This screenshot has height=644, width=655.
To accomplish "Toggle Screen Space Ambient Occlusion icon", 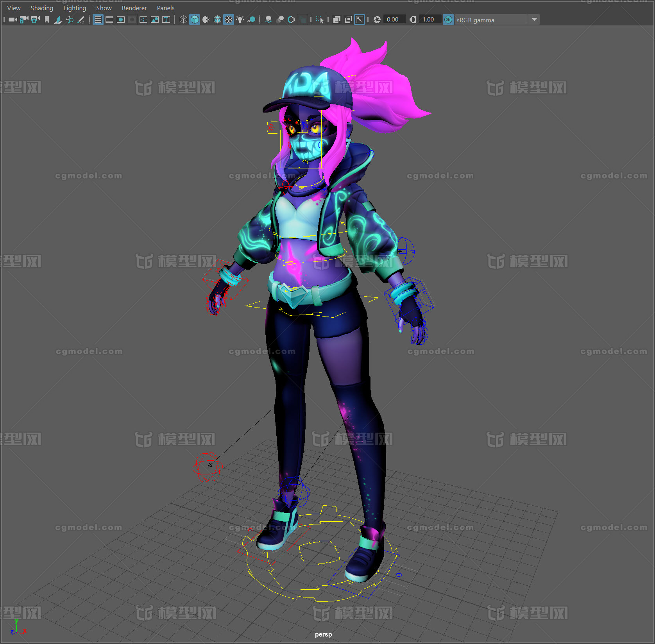I will point(268,20).
